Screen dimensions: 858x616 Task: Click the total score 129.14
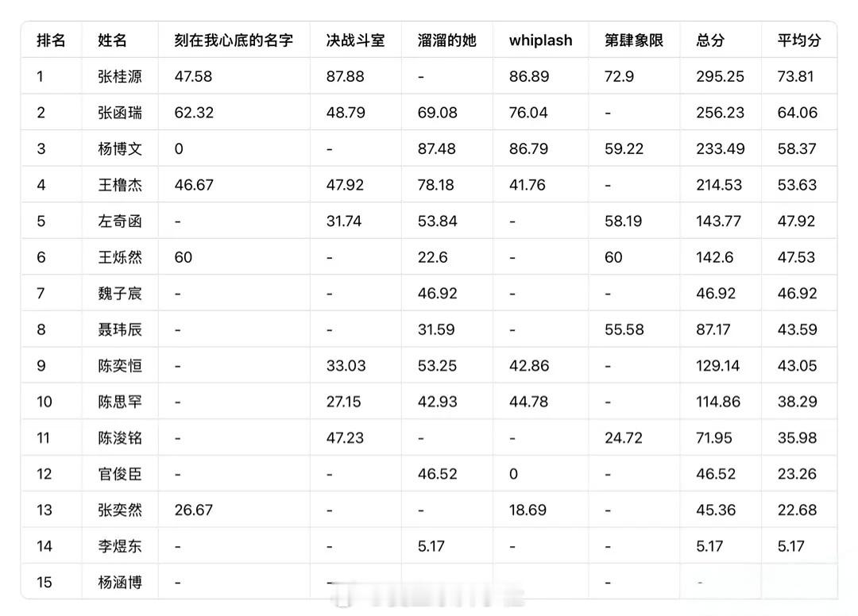point(718,366)
